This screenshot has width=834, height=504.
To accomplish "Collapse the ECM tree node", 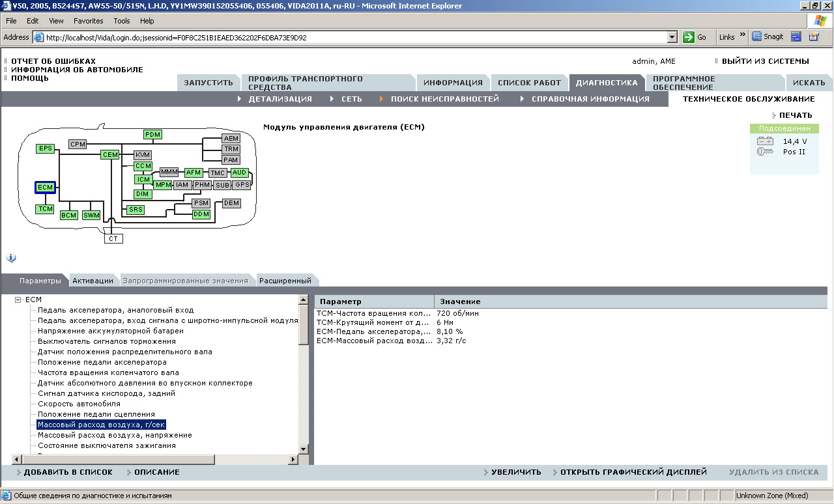I will coord(18,300).
